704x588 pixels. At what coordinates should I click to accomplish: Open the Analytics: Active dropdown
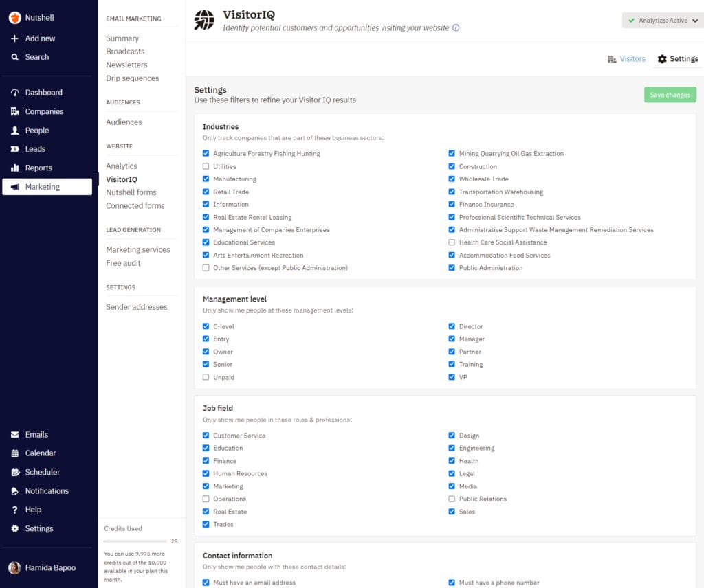(661, 21)
